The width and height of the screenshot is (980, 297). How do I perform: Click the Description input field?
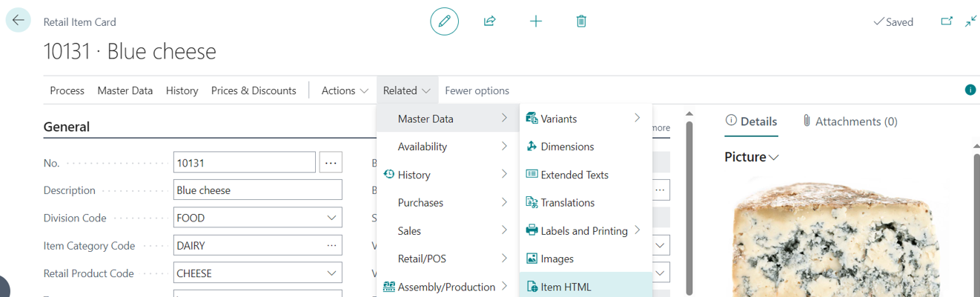pos(257,190)
